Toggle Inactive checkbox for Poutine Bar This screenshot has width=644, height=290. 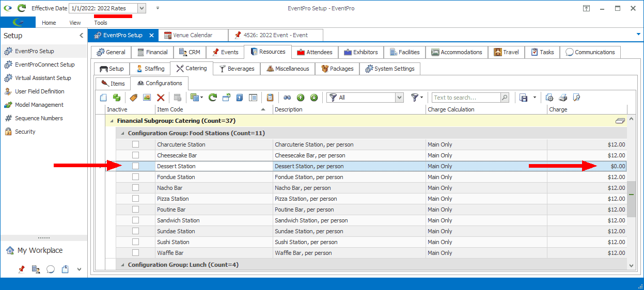(135, 210)
